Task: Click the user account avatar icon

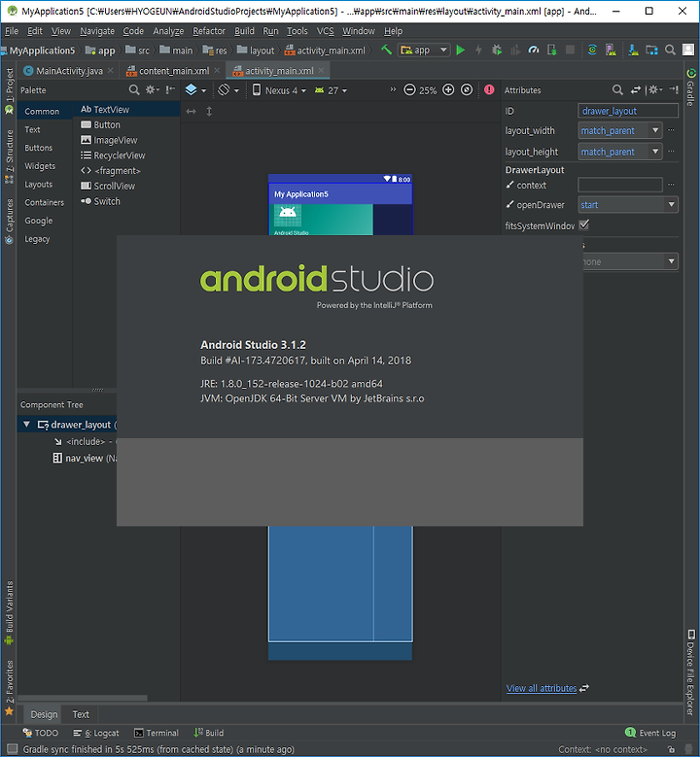Action: click(x=688, y=50)
